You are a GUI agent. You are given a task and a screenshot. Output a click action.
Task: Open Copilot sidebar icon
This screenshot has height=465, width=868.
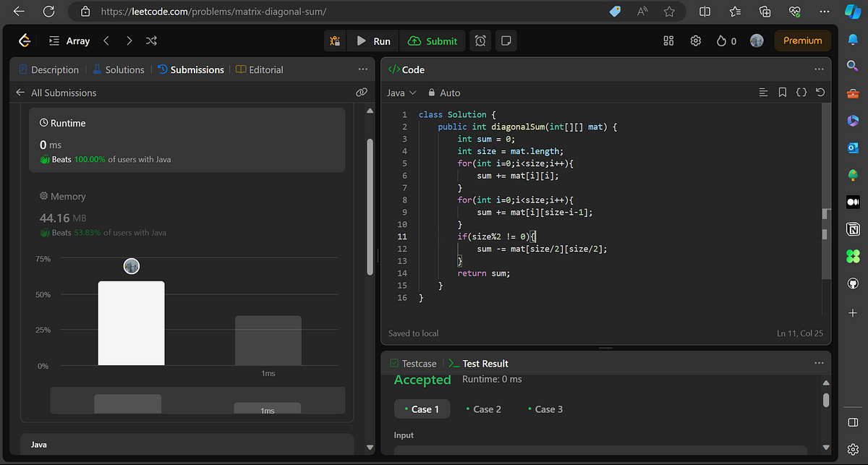point(853,12)
